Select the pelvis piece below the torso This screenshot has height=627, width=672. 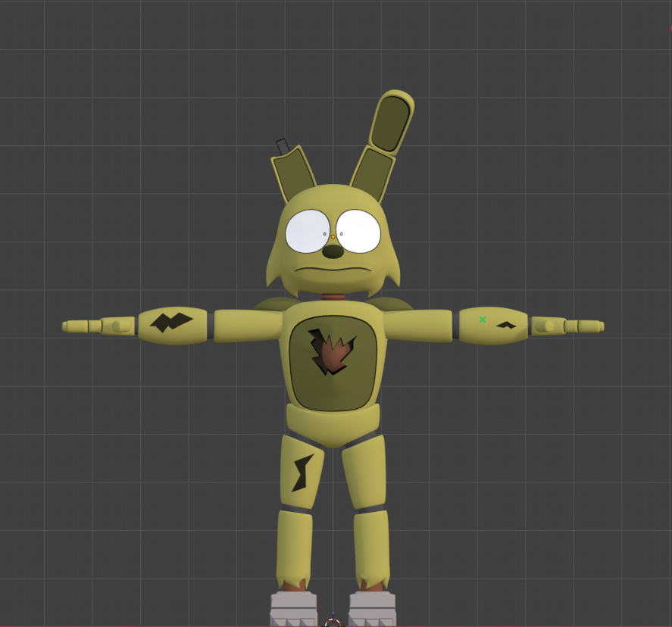click(x=333, y=426)
